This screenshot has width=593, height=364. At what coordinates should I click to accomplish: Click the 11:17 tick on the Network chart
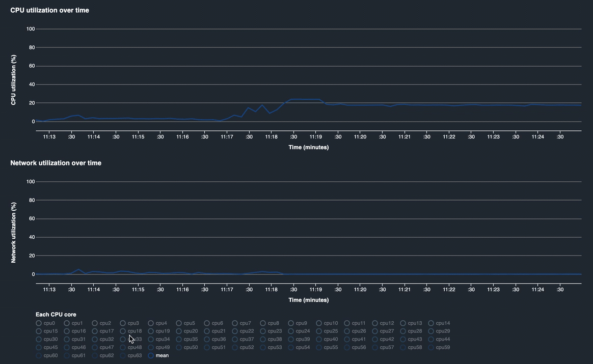coord(227,290)
